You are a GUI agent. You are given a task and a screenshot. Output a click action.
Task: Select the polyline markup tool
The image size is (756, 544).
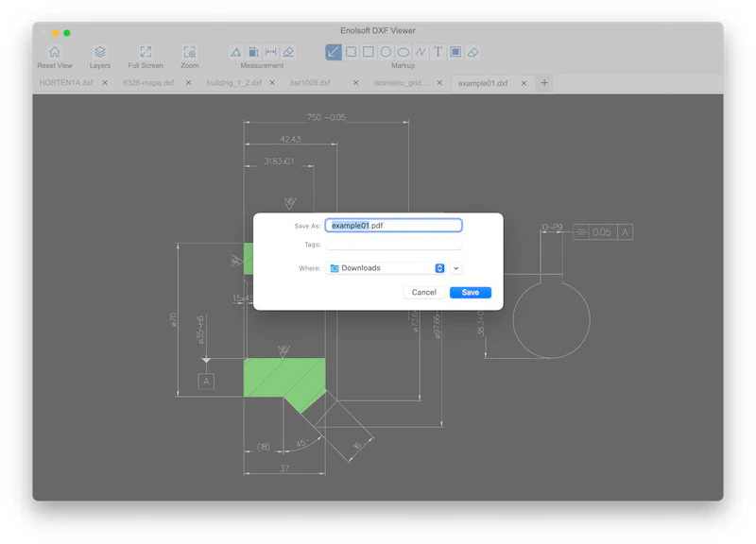[421, 51]
